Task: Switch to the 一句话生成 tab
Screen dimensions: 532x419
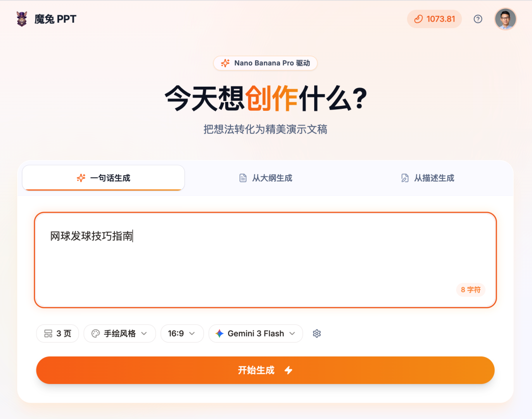Action: (103, 178)
